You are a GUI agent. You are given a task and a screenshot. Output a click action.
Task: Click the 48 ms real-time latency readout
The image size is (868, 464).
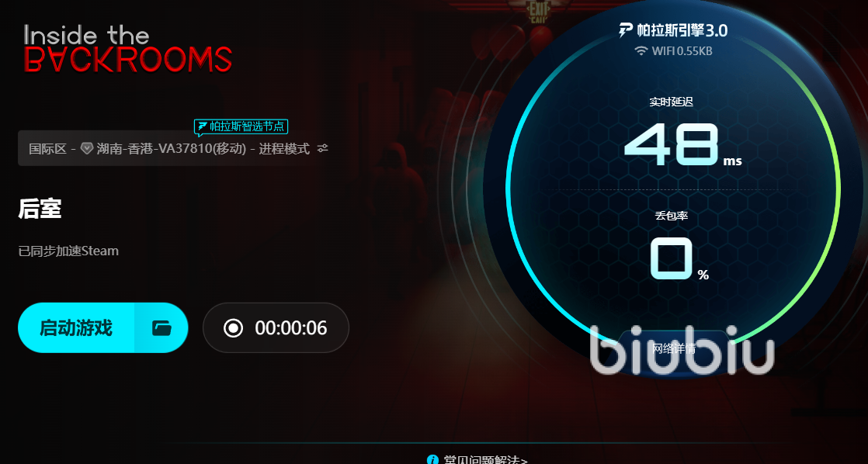point(682,145)
